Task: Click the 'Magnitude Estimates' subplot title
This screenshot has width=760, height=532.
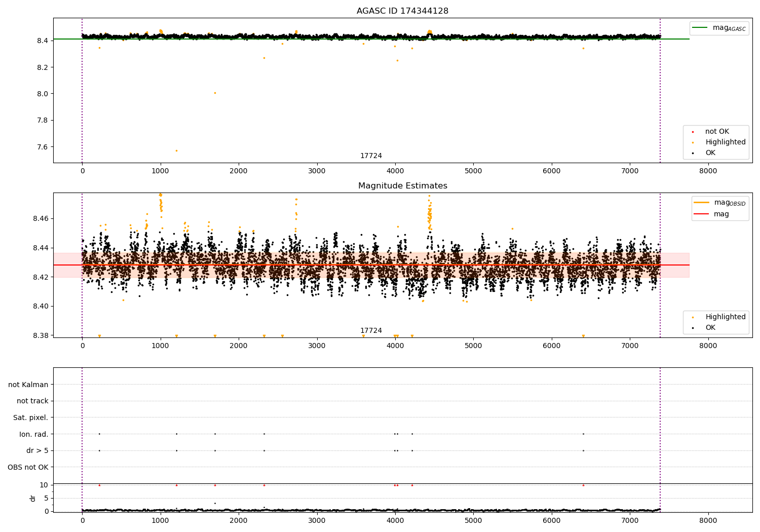Action: (x=402, y=186)
